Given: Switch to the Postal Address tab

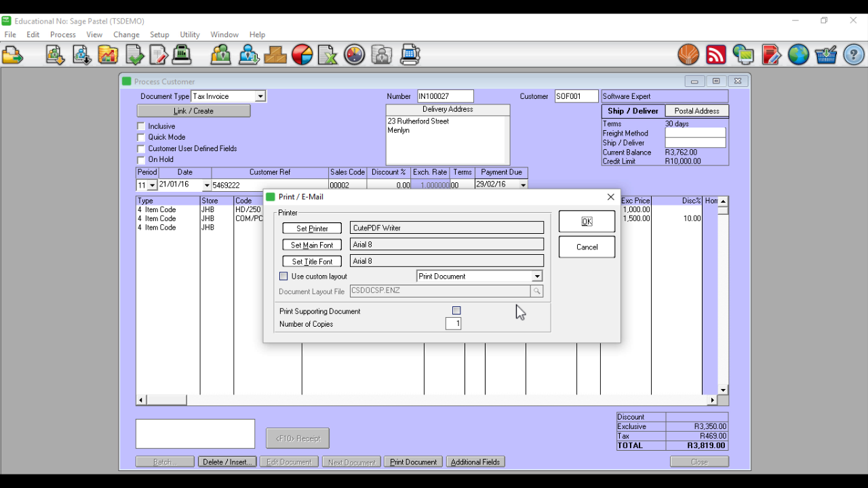Looking at the screenshot, I should click(x=696, y=111).
